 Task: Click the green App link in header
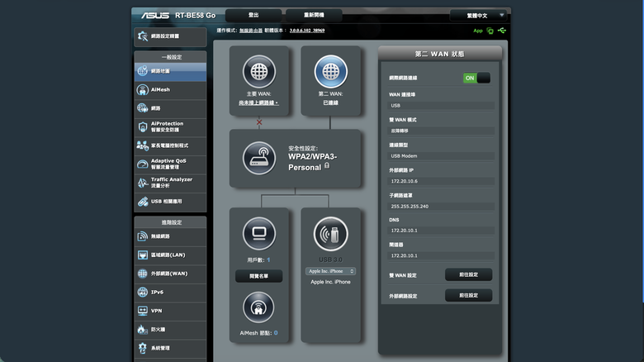[x=478, y=31]
